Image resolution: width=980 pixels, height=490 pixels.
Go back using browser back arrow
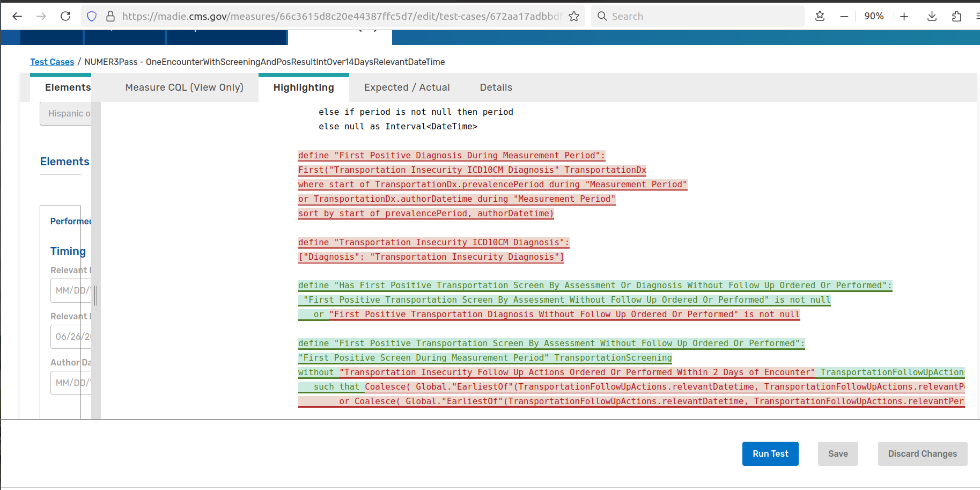17,16
